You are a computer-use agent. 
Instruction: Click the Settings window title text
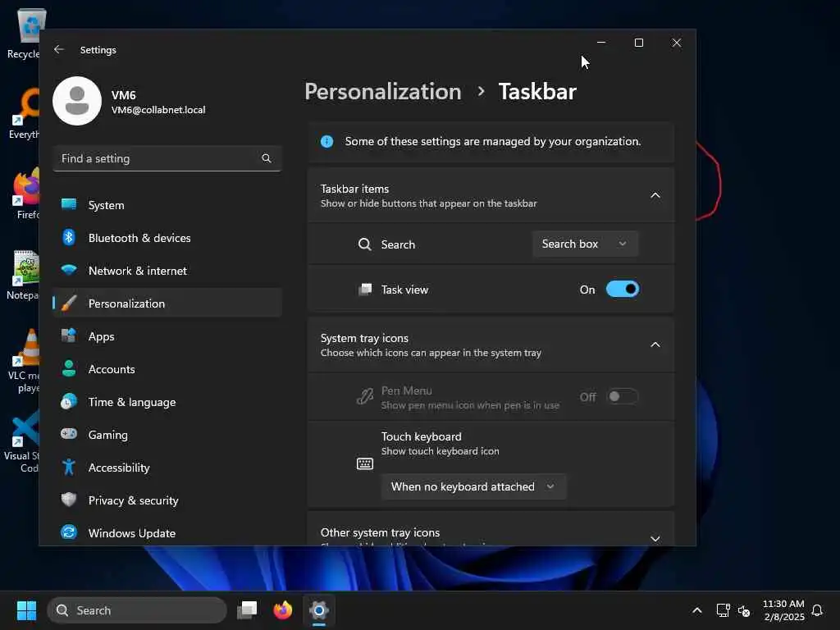tap(98, 50)
